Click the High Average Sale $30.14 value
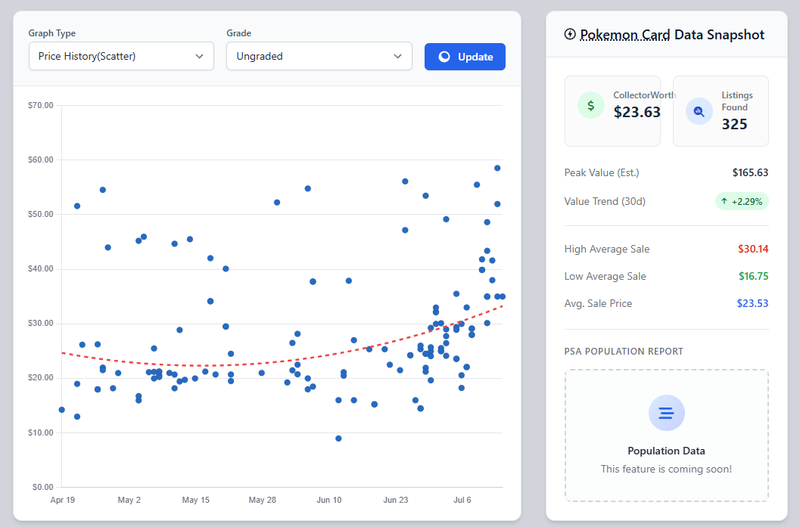The width and height of the screenshot is (800, 527). [x=753, y=249]
